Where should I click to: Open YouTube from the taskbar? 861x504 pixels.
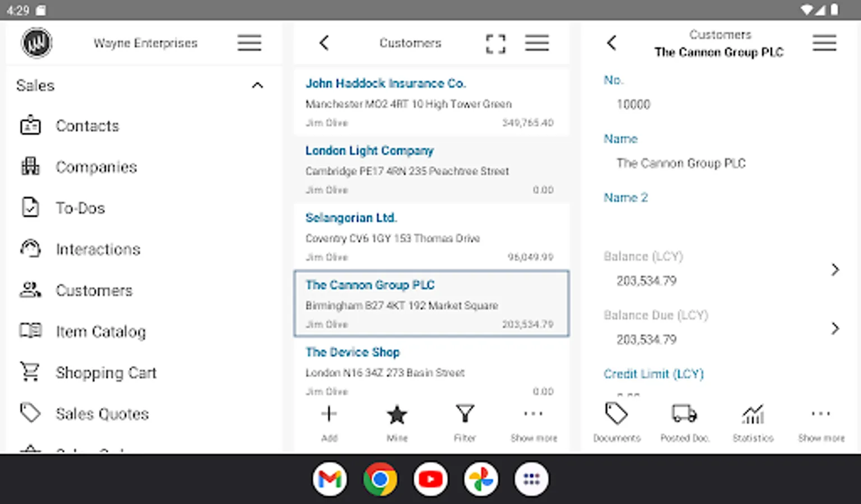point(430,479)
